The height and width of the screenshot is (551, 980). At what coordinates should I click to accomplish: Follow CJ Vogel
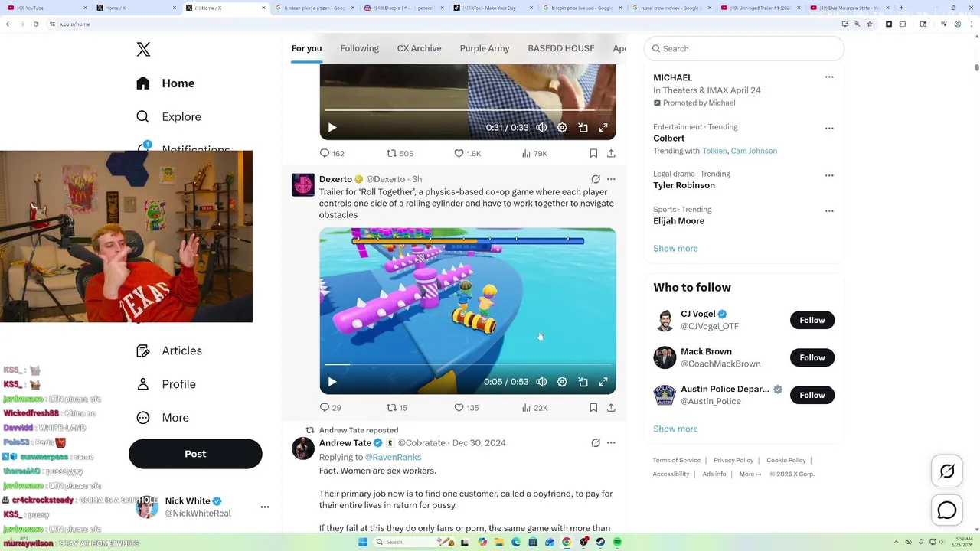(x=812, y=320)
